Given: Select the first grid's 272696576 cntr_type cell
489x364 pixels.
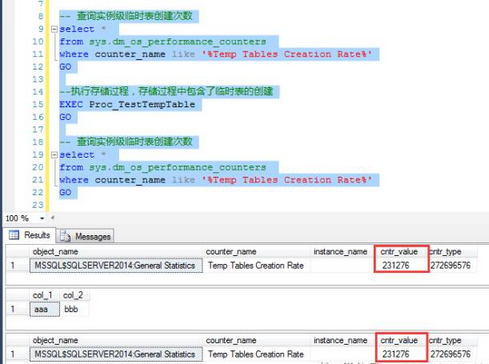Looking at the screenshot, I should coord(452,266).
